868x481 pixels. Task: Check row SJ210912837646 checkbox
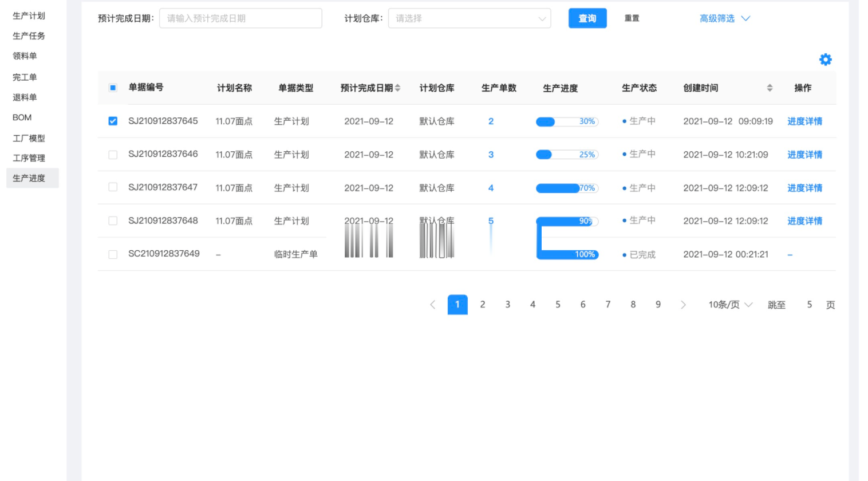click(113, 155)
